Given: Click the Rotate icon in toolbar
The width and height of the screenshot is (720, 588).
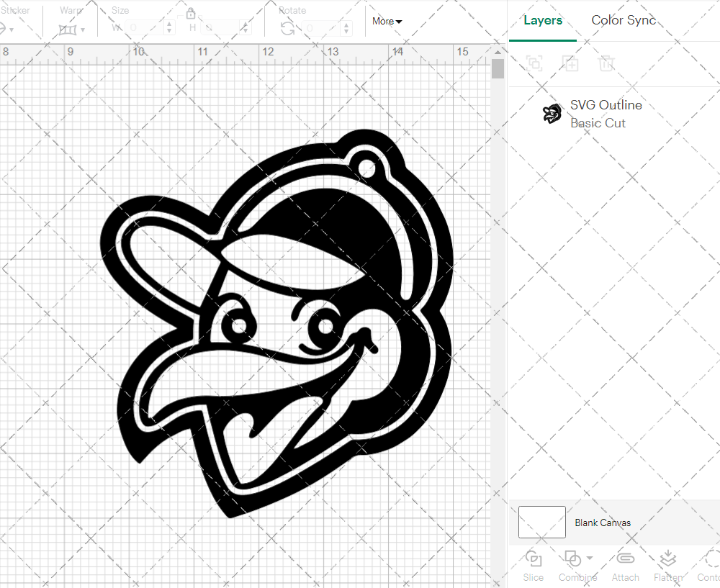Looking at the screenshot, I should click(287, 28).
